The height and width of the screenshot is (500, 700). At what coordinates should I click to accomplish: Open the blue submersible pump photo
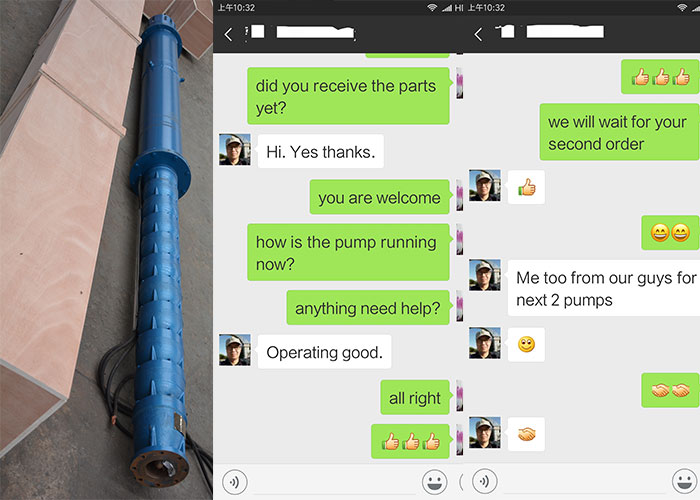[x=106, y=250]
